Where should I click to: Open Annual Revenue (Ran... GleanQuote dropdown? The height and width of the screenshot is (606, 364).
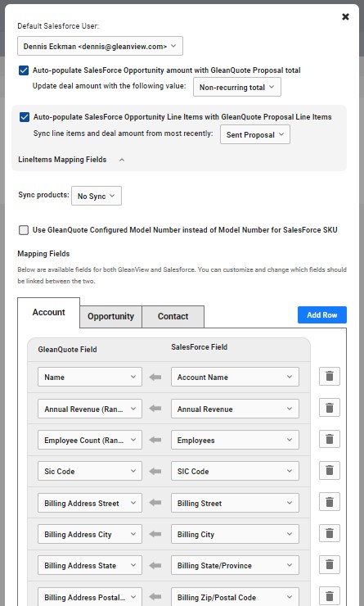coord(90,409)
